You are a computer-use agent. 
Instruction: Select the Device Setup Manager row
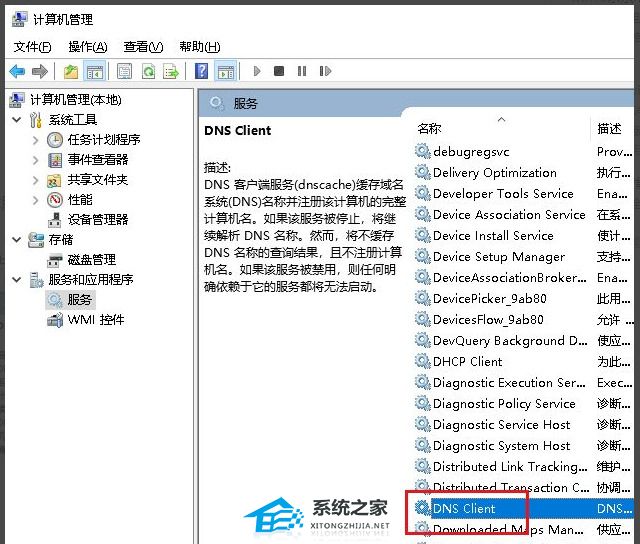[524, 257]
